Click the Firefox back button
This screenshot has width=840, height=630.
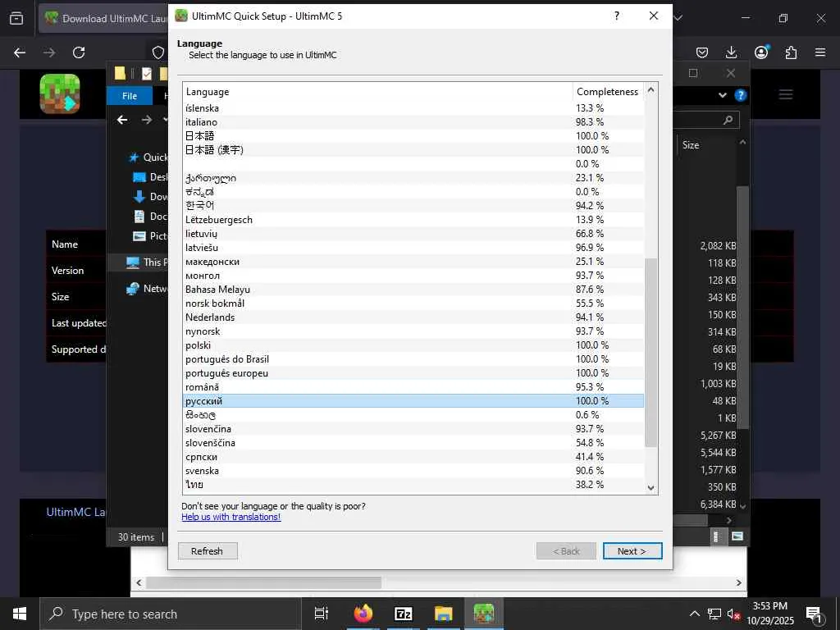coord(20,52)
